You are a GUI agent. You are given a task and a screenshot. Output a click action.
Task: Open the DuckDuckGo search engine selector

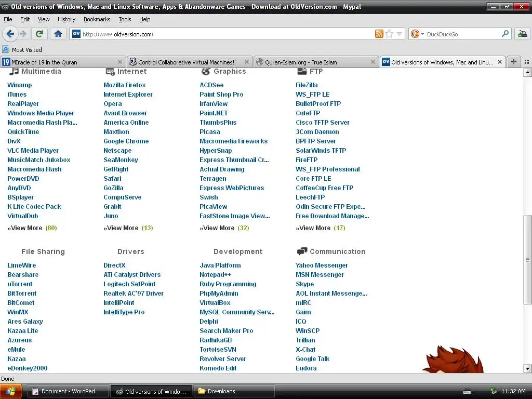tap(417, 34)
